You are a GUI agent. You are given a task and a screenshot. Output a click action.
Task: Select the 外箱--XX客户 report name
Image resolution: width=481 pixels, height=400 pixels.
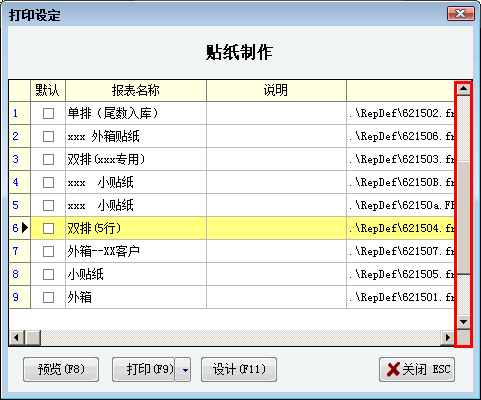[x=136, y=251]
